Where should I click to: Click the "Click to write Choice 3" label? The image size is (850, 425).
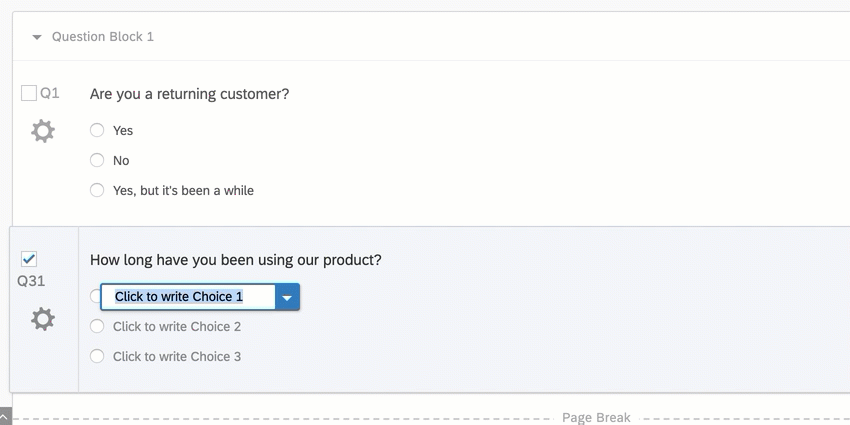coord(177,356)
